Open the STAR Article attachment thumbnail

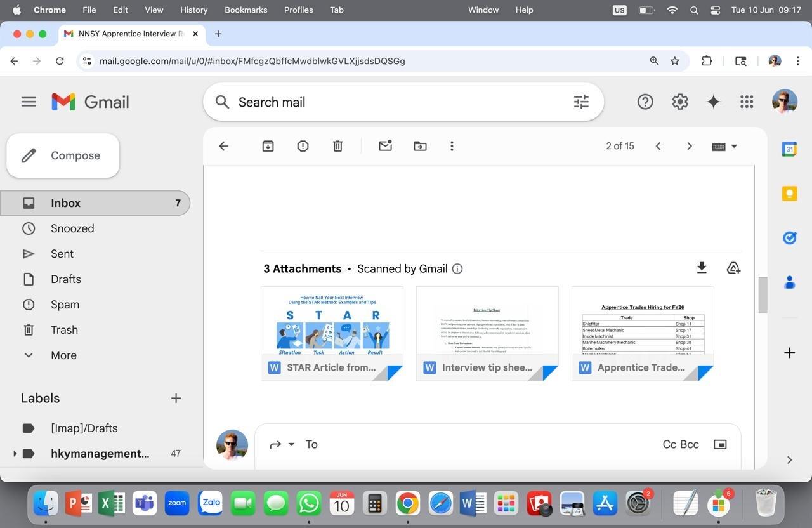(332, 333)
